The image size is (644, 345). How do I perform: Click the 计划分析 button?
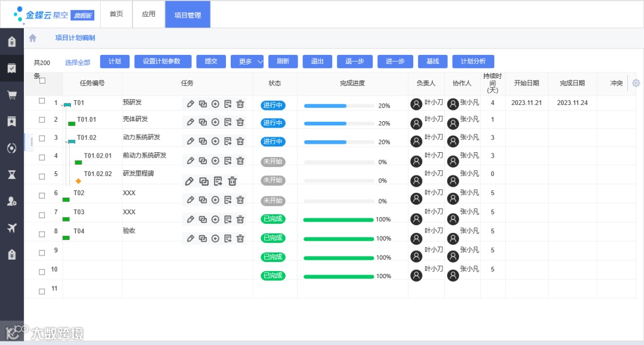(x=473, y=61)
